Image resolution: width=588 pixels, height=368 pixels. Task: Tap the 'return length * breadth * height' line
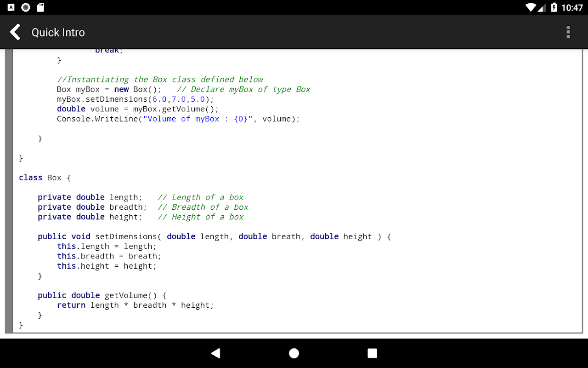(136, 305)
